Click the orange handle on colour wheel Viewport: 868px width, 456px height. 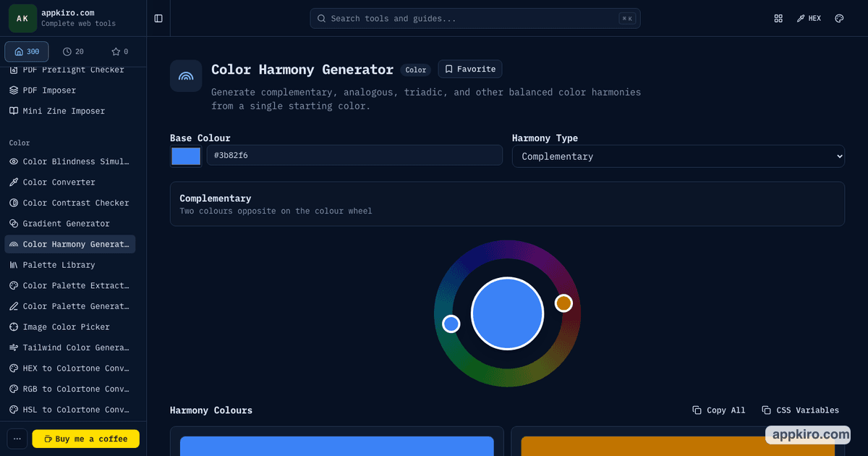pyautogui.click(x=563, y=303)
